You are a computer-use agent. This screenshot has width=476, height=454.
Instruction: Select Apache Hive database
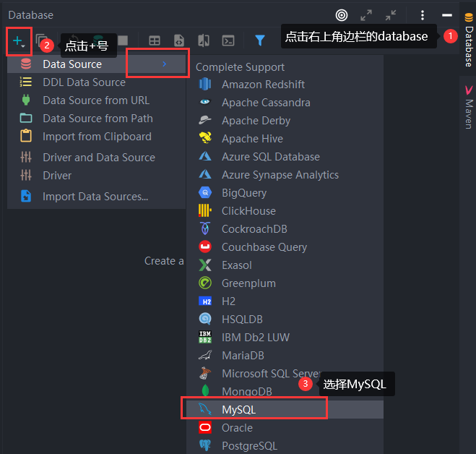pos(285,139)
